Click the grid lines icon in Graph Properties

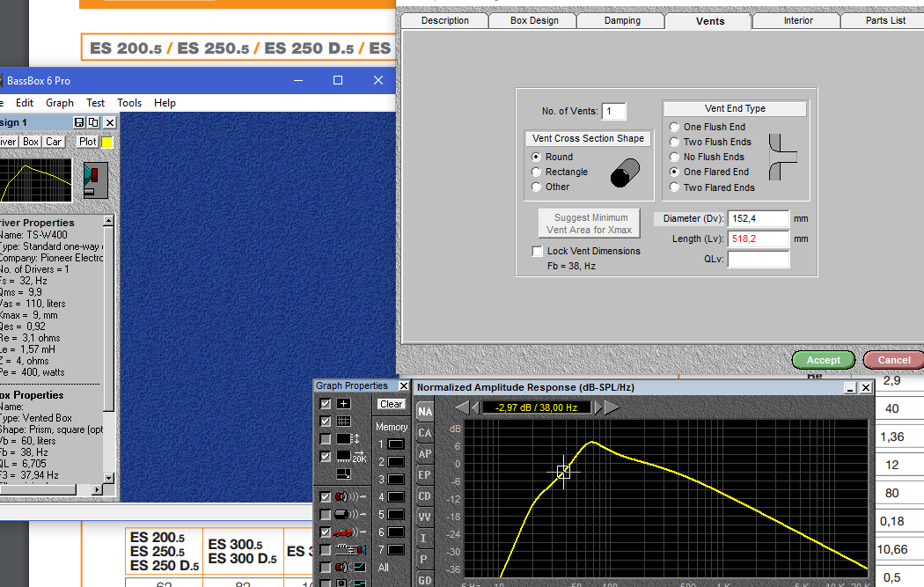pyautogui.click(x=343, y=422)
